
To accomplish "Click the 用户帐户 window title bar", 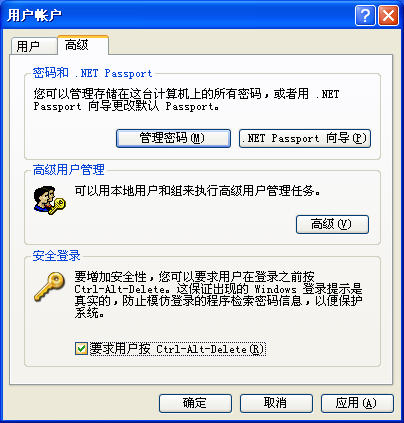I will [180, 15].
